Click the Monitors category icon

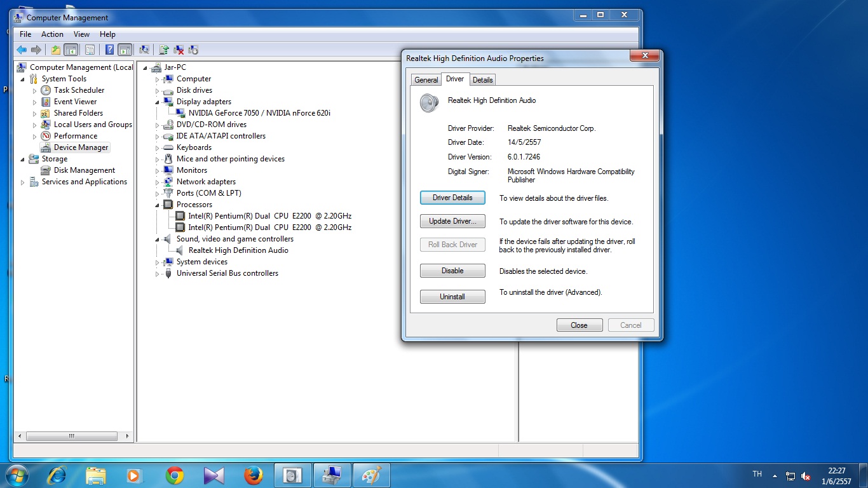[x=168, y=170]
